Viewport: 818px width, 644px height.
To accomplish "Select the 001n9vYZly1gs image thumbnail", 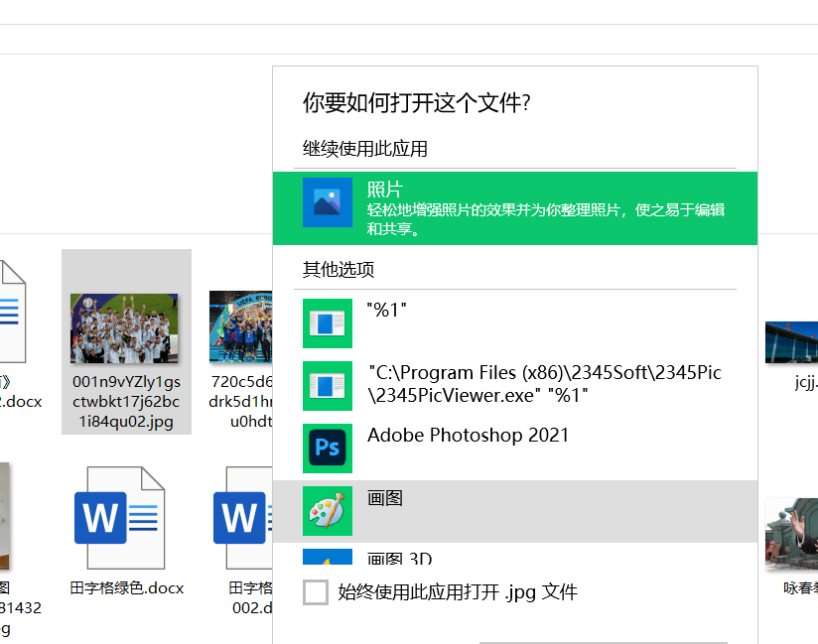I will pyautogui.click(x=125, y=327).
